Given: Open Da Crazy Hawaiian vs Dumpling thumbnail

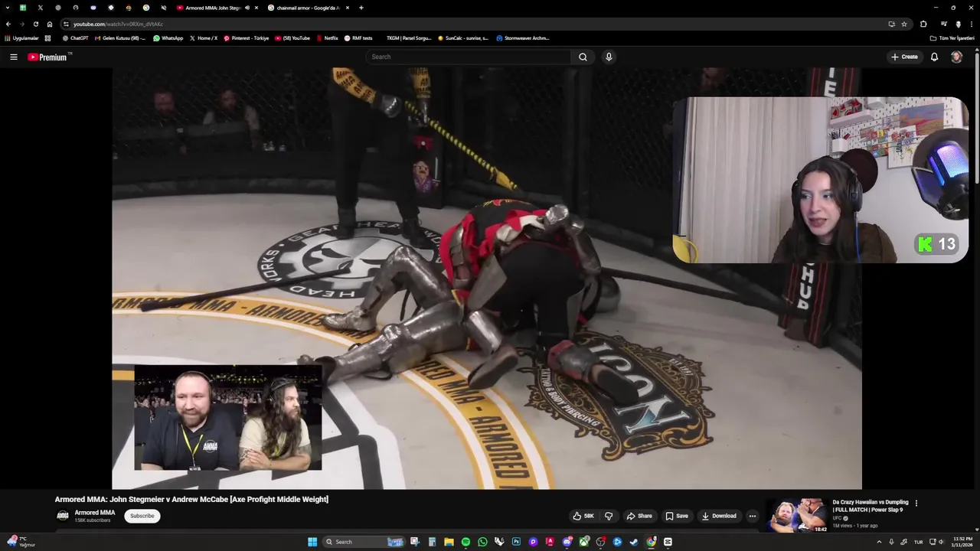Looking at the screenshot, I should click(798, 516).
